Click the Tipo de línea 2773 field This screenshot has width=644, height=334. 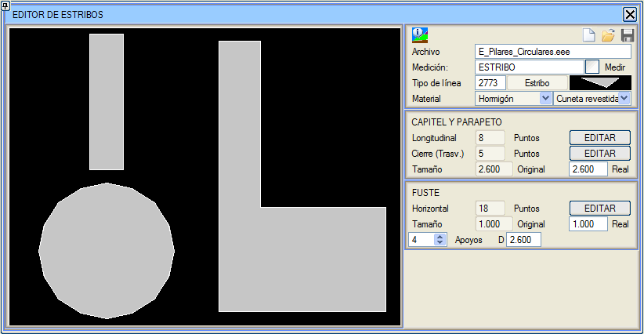coord(490,82)
